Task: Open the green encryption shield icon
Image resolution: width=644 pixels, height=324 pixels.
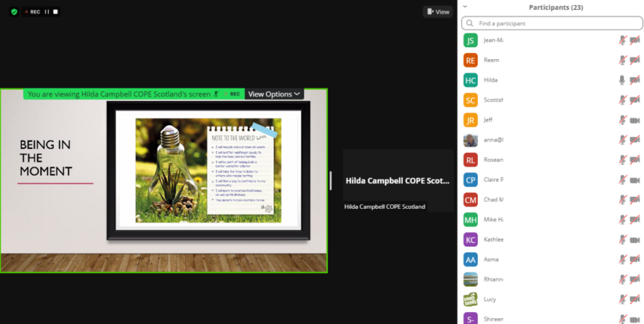Action: click(x=14, y=12)
